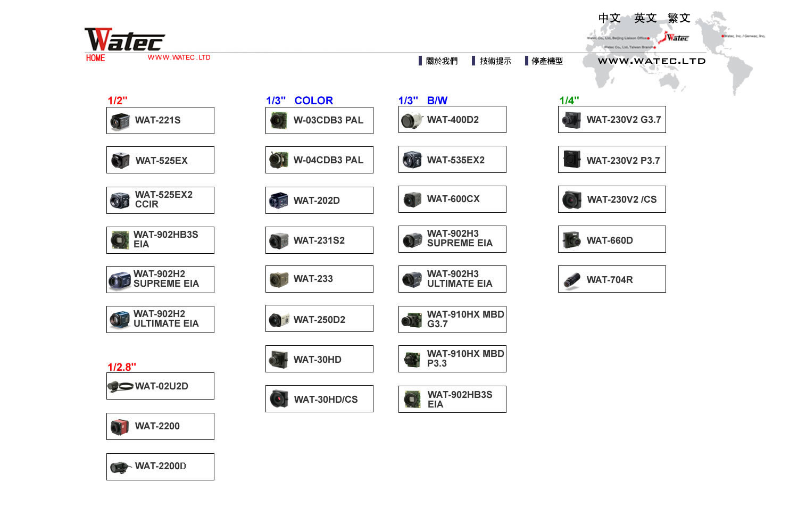798x532 pixels.
Task: Open the 停產機型 menu item
Action: [x=547, y=61]
